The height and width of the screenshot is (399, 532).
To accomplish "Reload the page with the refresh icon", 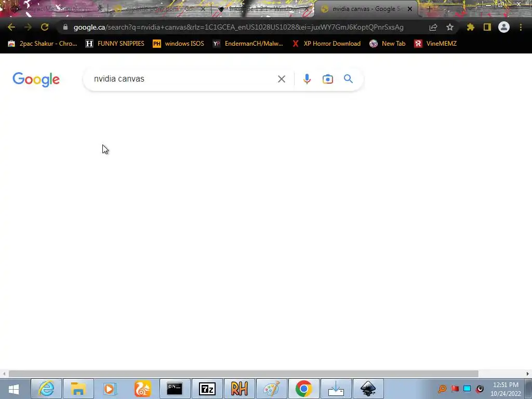I will tap(45, 27).
